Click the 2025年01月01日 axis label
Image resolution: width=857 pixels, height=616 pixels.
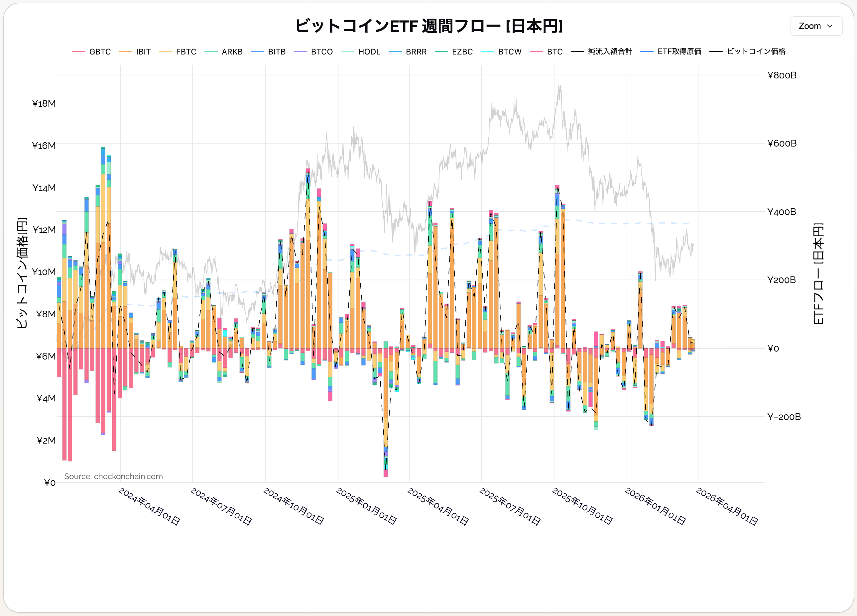[x=366, y=506]
